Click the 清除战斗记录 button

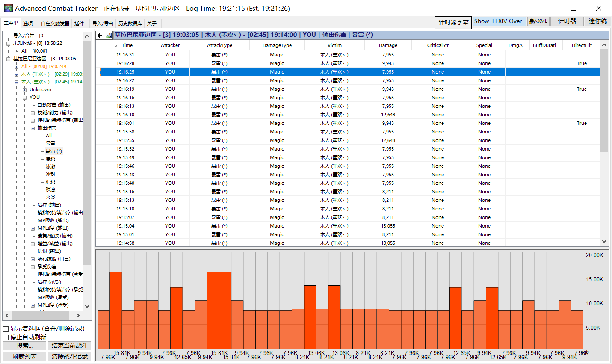(69, 356)
